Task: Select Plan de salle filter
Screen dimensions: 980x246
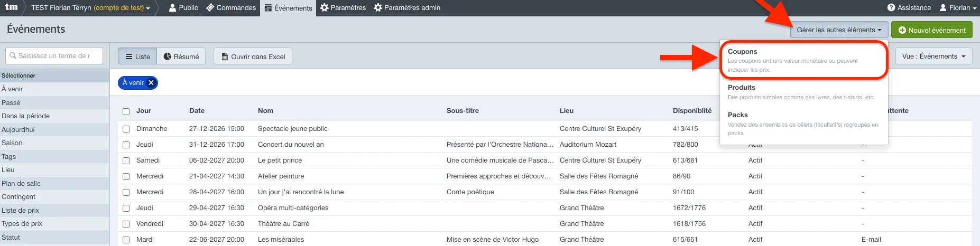Action: click(54, 183)
